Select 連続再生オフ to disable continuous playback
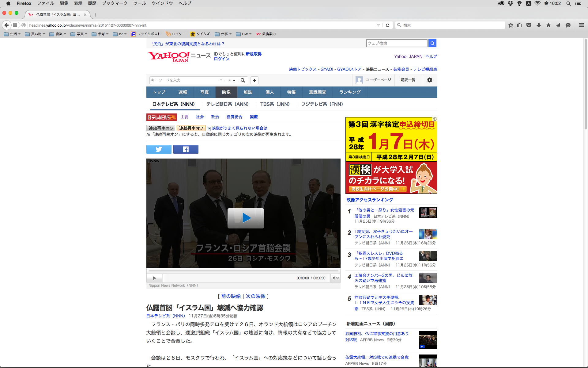The image size is (588, 368). pyautogui.click(x=191, y=128)
